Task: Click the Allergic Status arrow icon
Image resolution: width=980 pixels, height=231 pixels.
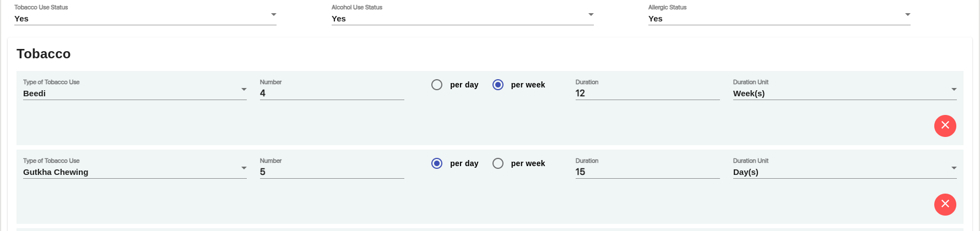Action: click(908, 15)
